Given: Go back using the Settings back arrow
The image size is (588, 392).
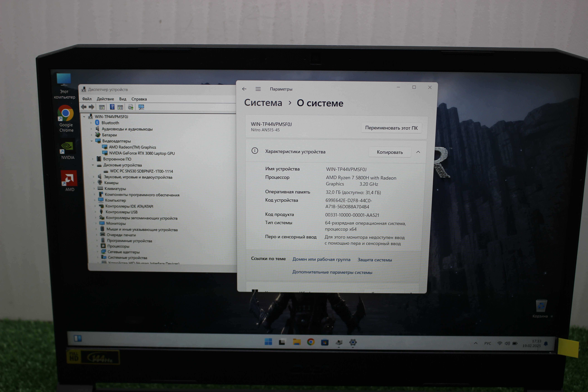Looking at the screenshot, I should [x=244, y=89].
